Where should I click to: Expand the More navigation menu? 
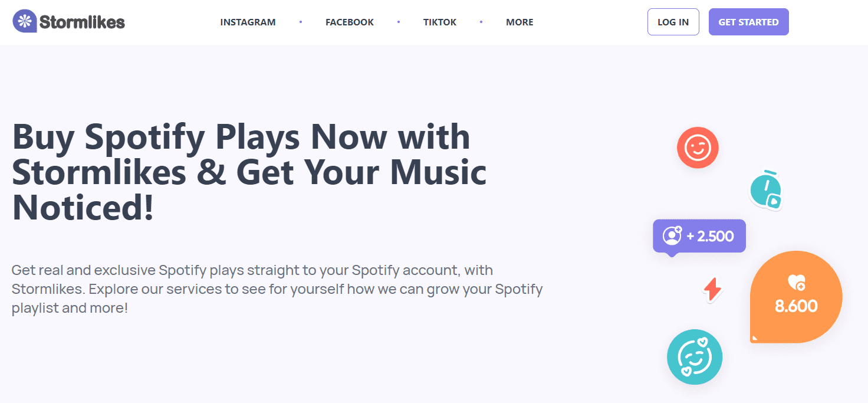[520, 22]
